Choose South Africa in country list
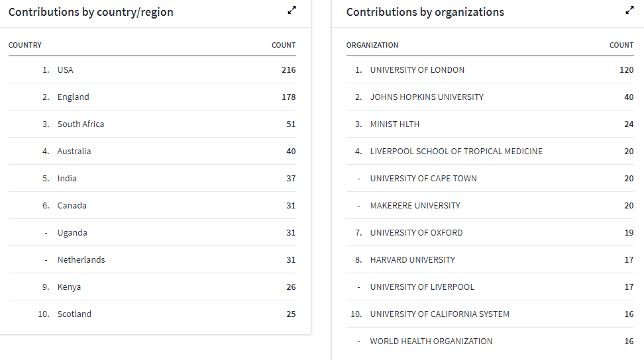Viewport: 644px width, 360px height. tap(80, 124)
